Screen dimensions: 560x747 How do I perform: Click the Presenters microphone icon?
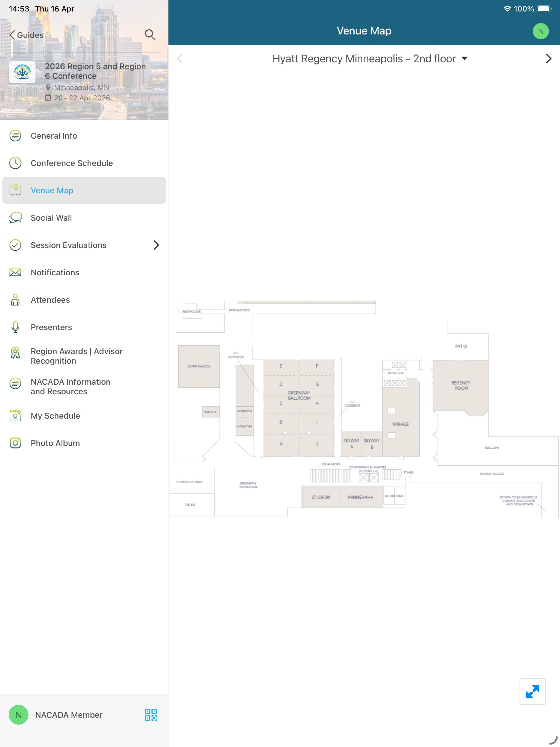[x=15, y=327]
